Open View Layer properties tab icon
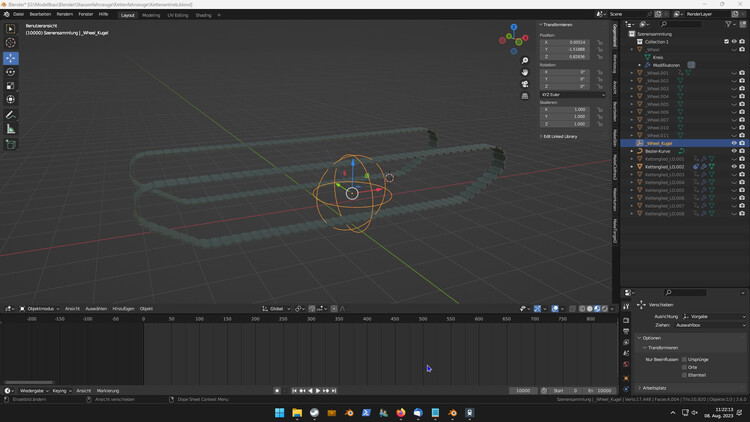Screen dimensions: 750x422 [x=626, y=342]
